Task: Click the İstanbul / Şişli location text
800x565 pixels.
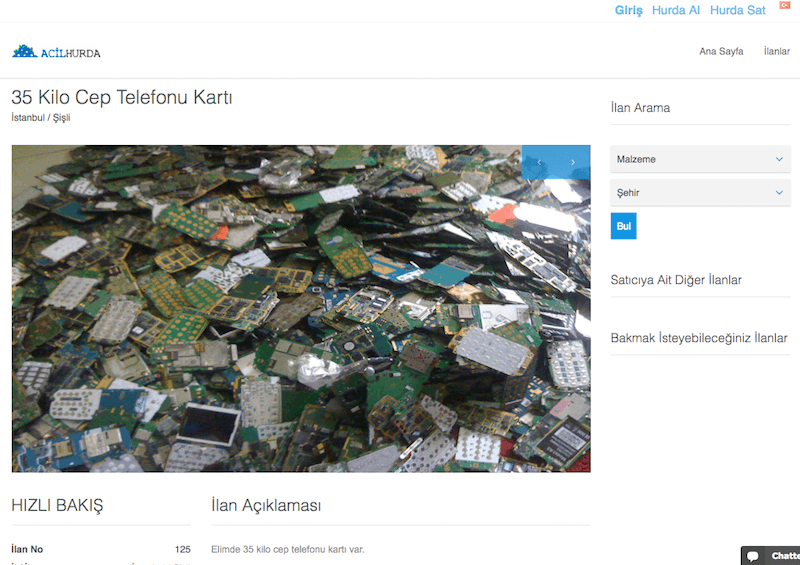Action: point(41,118)
